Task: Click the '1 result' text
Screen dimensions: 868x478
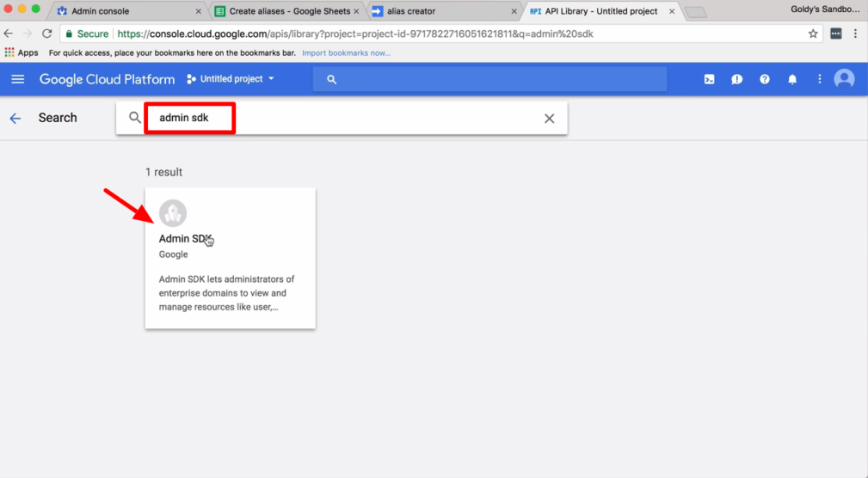Action: (x=163, y=172)
